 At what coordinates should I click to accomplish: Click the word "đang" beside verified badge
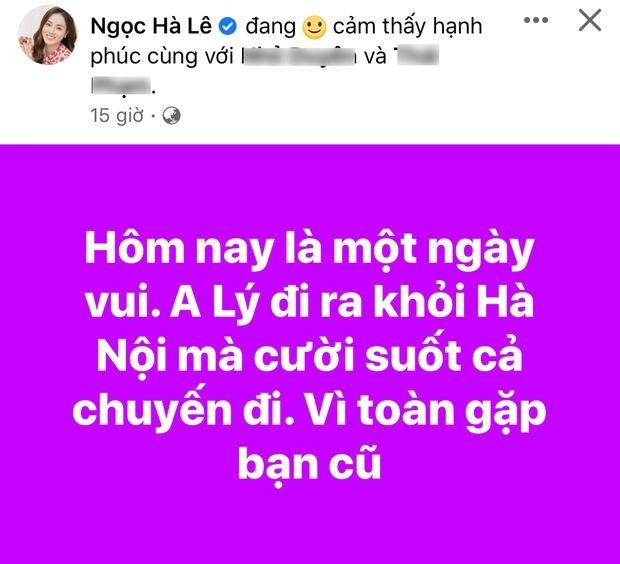(x=271, y=27)
